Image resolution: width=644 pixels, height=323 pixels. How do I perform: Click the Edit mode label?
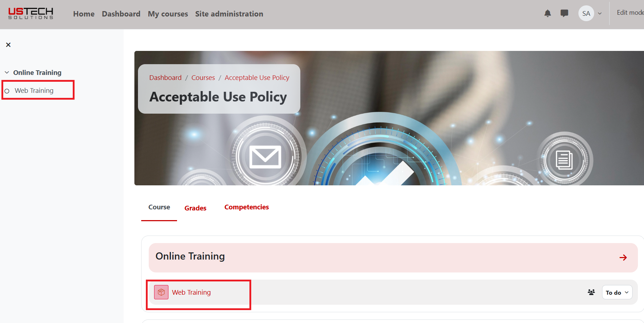point(630,13)
